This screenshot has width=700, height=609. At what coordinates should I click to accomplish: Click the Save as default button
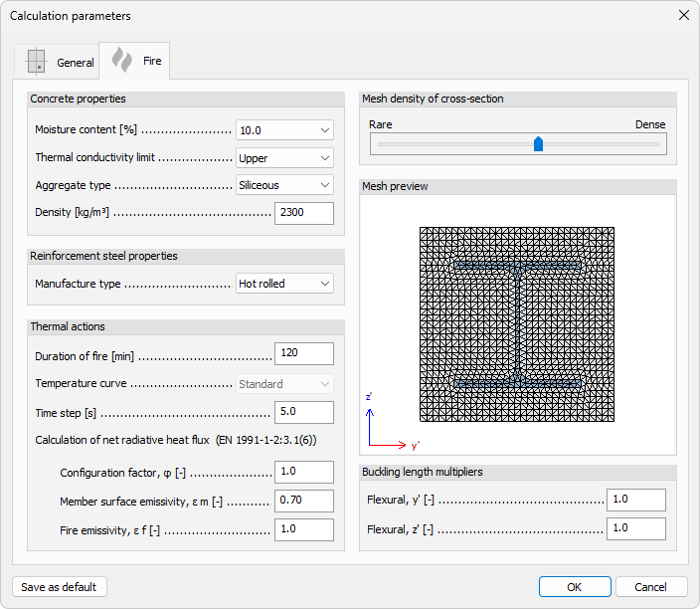60,587
